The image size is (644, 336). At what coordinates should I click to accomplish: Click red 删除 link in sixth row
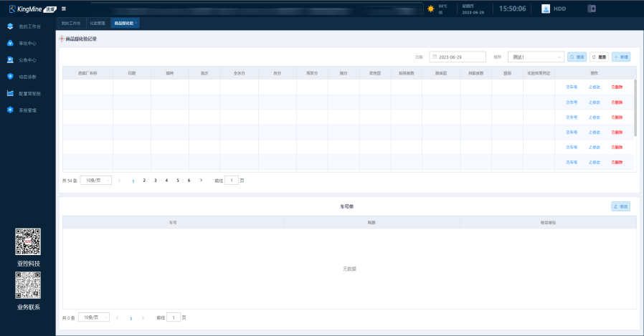click(617, 162)
